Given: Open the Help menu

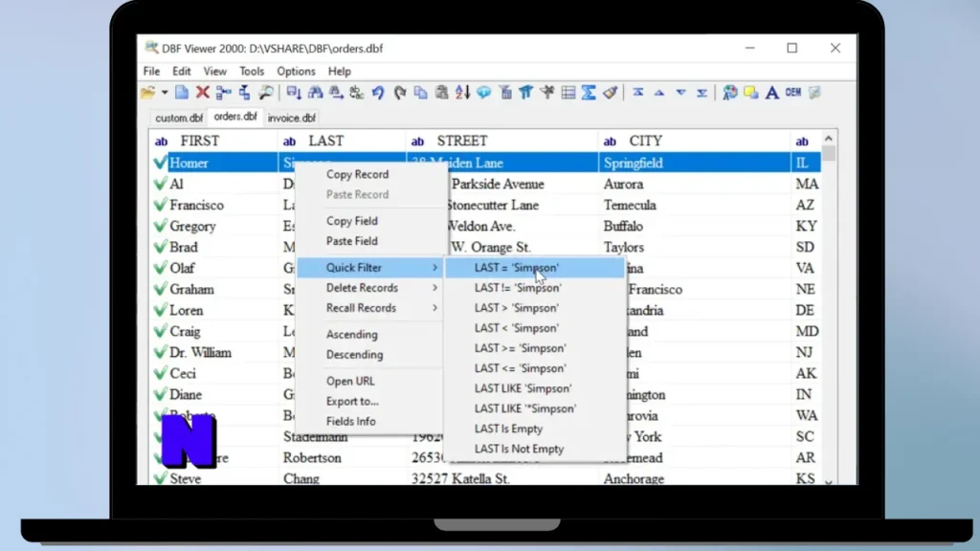Looking at the screenshot, I should (x=340, y=71).
